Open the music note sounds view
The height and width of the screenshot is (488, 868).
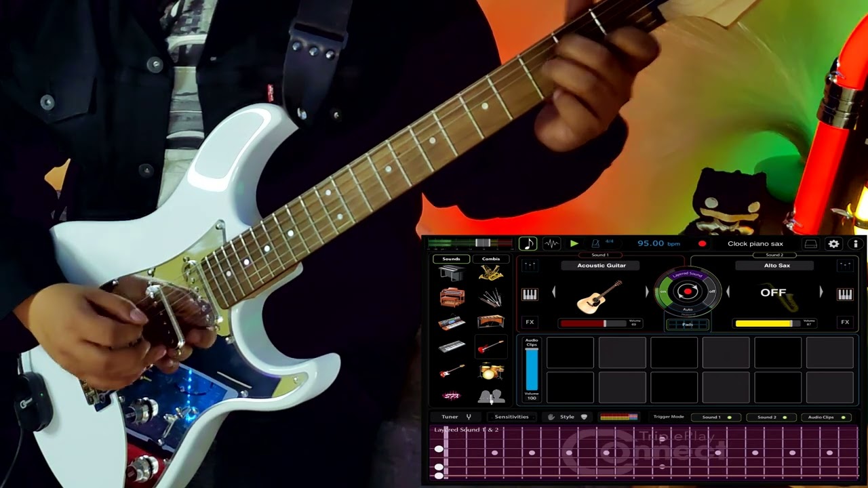tap(528, 243)
